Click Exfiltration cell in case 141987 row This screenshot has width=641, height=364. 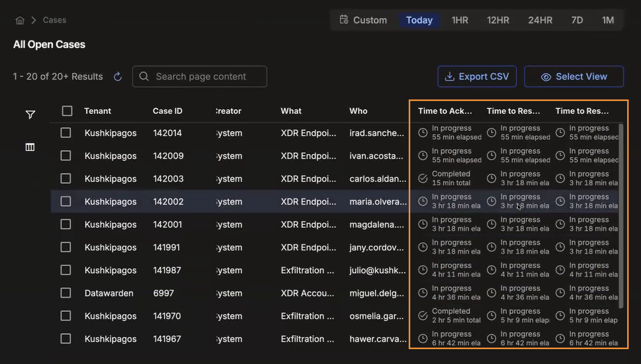coord(308,270)
